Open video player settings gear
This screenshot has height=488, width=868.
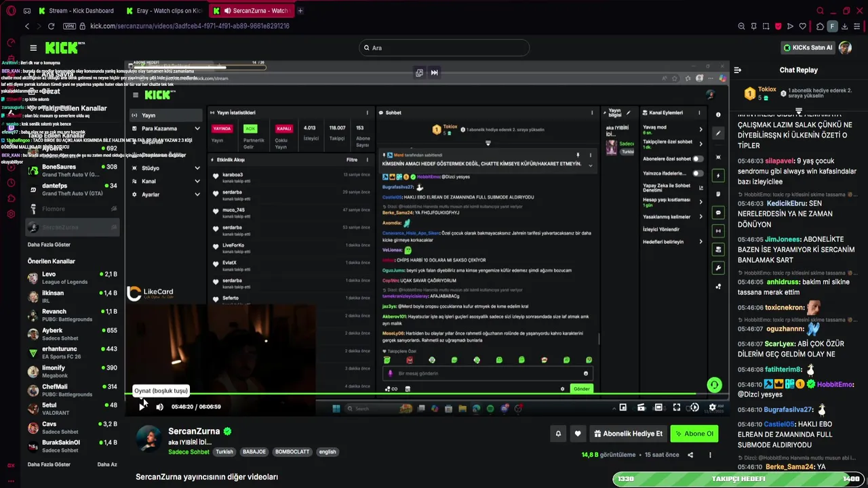[712, 407]
